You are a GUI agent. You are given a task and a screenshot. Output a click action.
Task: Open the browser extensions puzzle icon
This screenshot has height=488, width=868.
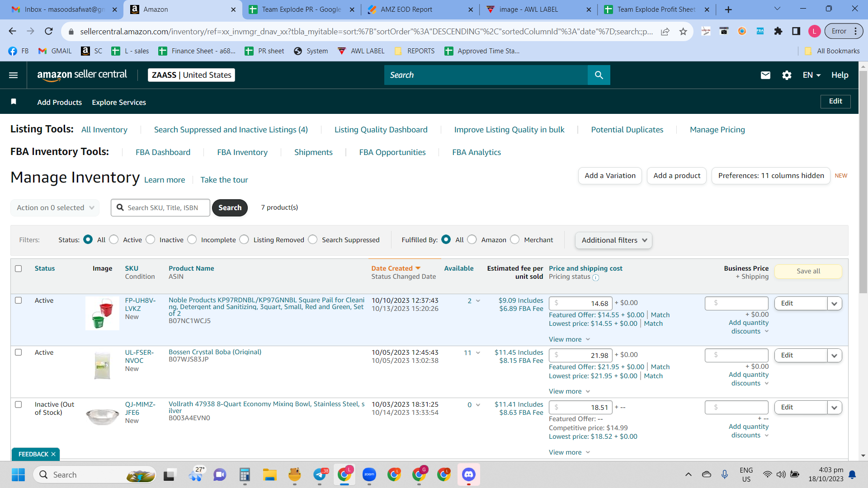click(778, 31)
